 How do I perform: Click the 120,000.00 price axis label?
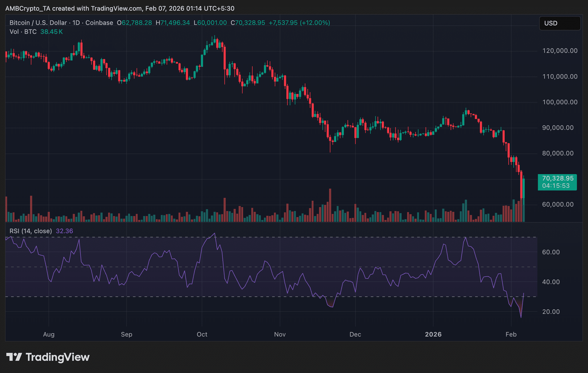coord(560,51)
